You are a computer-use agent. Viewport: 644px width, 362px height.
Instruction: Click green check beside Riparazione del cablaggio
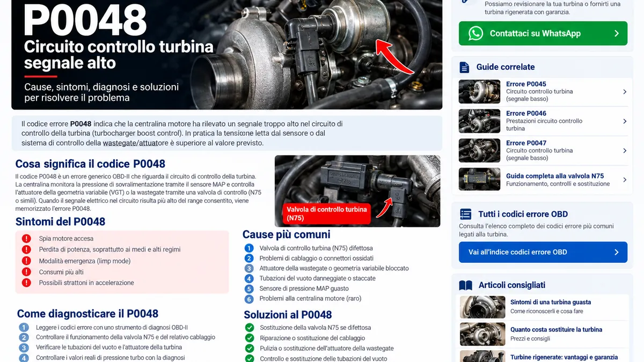(x=250, y=338)
